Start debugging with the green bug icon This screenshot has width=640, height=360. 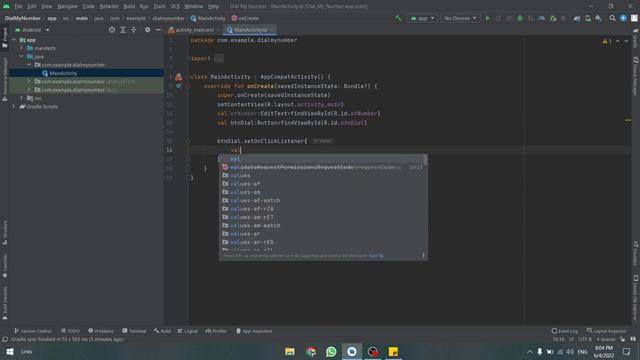[x=520, y=18]
